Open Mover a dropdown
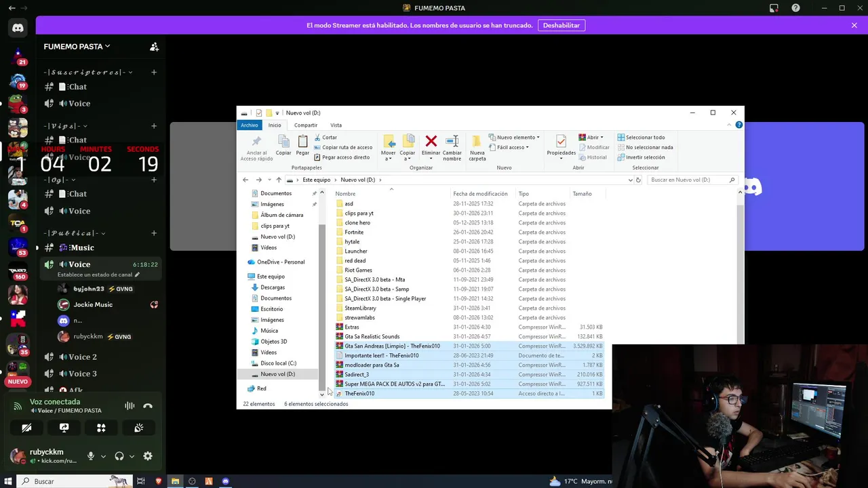The width and height of the screenshot is (868, 488). click(x=388, y=147)
